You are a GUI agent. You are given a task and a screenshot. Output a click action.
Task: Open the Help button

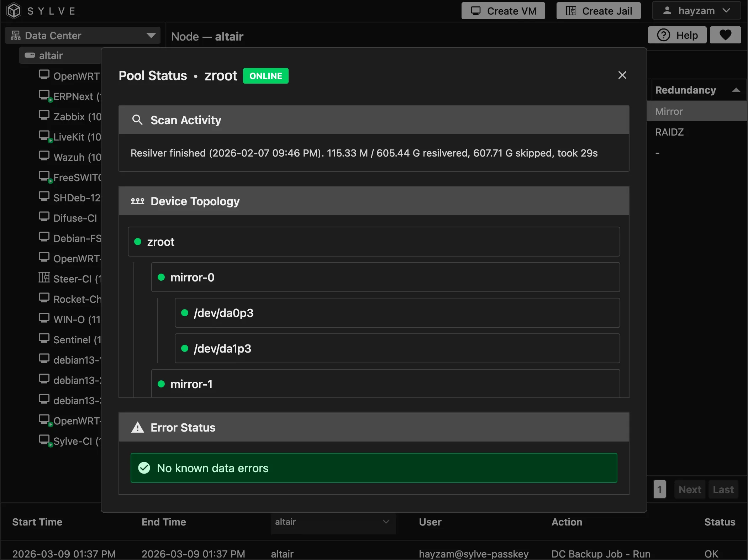(677, 35)
